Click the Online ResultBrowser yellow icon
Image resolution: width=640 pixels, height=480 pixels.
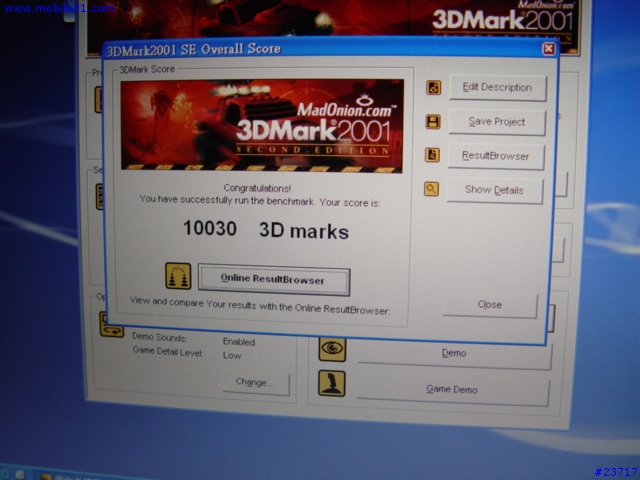coord(178,276)
